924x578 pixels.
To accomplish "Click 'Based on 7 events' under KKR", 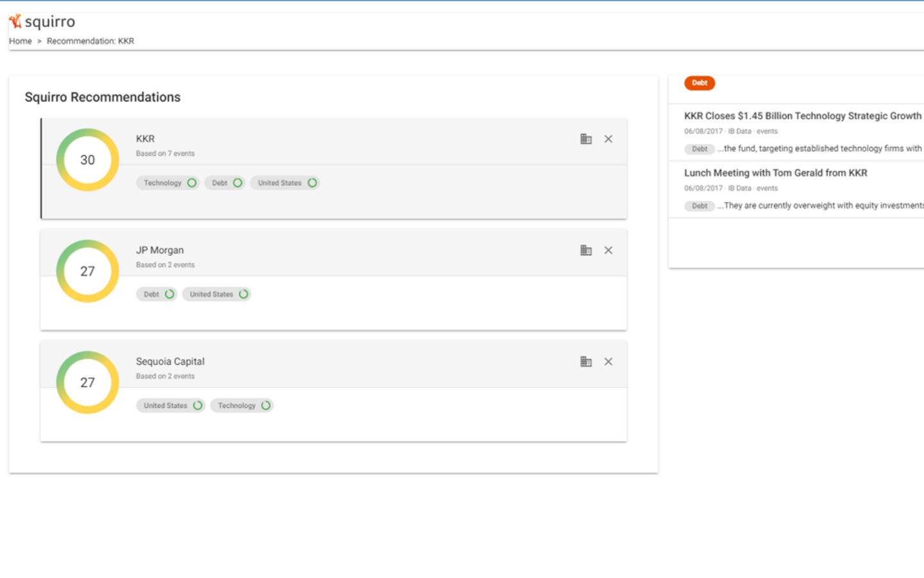I will pos(165,154).
